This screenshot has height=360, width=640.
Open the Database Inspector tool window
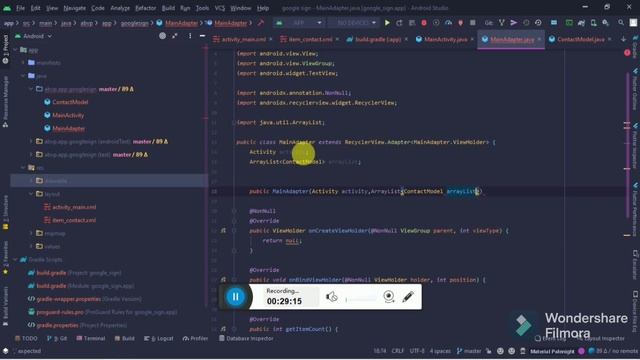246,339
